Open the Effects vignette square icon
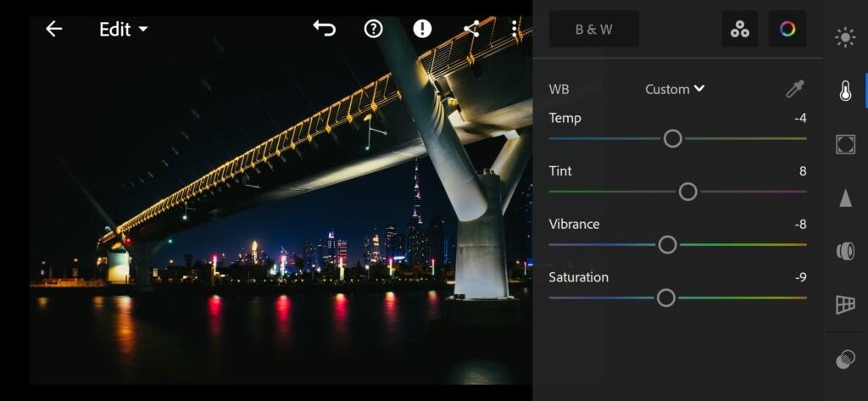Image resolution: width=868 pixels, height=401 pixels. coord(845,144)
